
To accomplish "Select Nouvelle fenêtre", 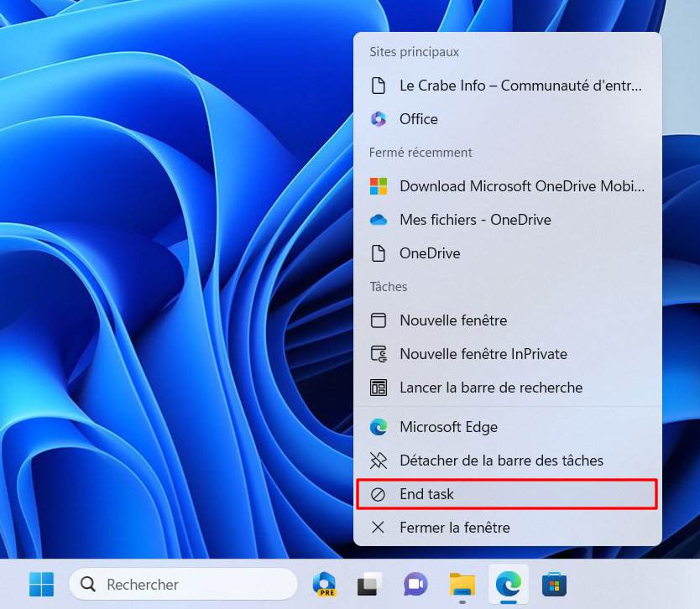I will pyautogui.click(x=507, y=320).
